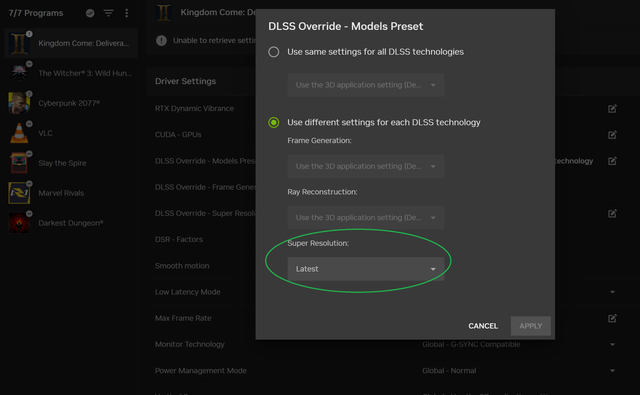The width and height of the screenshot is (640, 395).
Task: Edit the CUDA - GPUs setting
Action: tap(612, 135)
